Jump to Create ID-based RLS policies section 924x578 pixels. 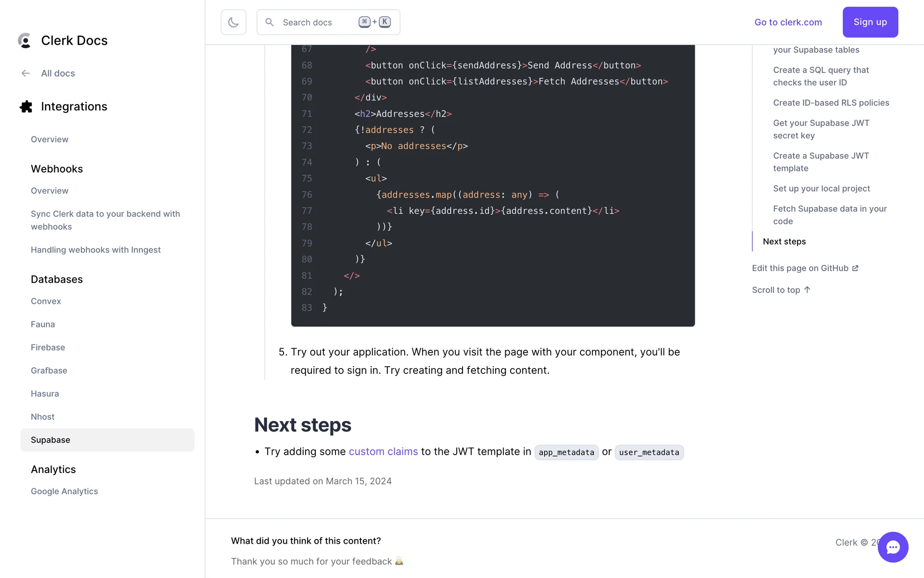pyautogui.click(x=831, y=103)
